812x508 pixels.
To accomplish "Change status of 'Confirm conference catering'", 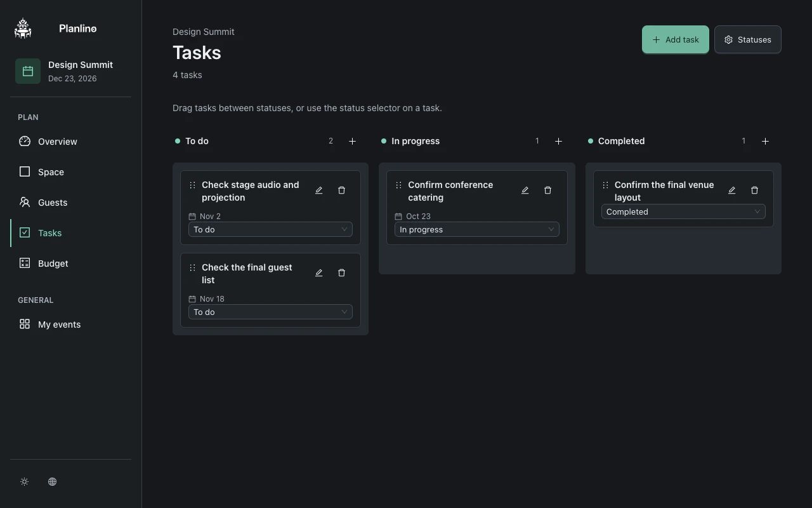I will (477, 229).
